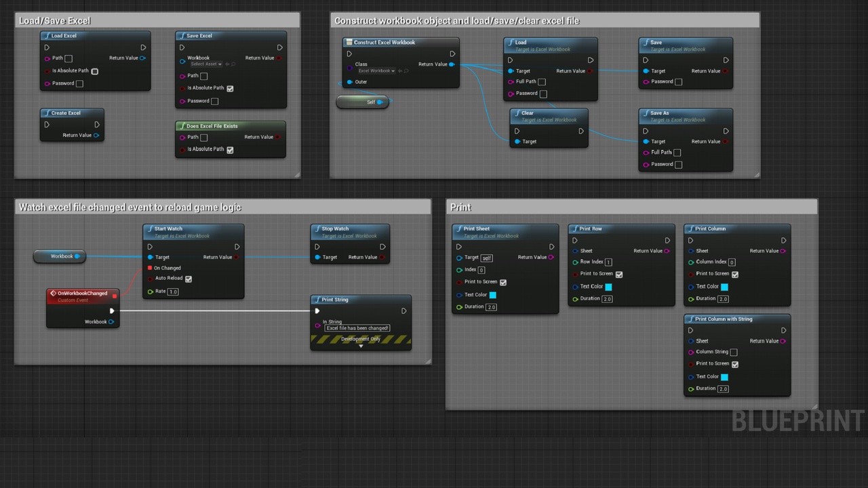Viewport: 868px width, 488px height.
Task: Select the Workbook variable node
Action: (x=58, y=256)
